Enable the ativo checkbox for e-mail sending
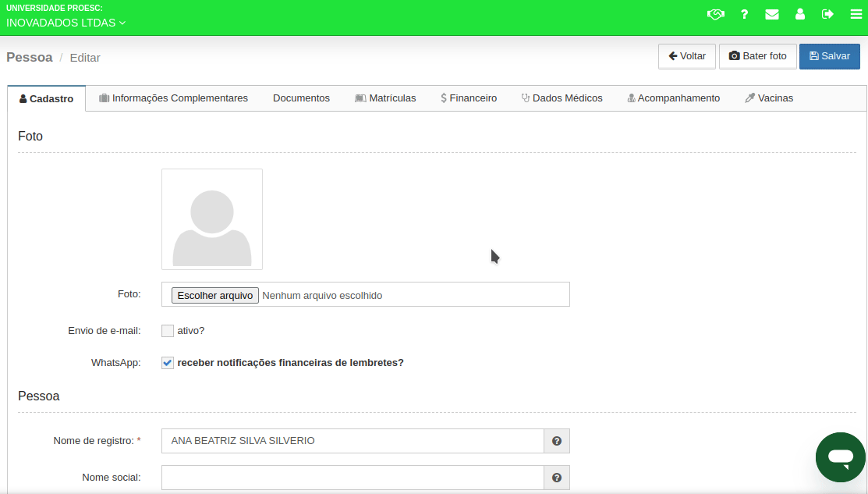The image size is (868, 494). coord(167,330)
